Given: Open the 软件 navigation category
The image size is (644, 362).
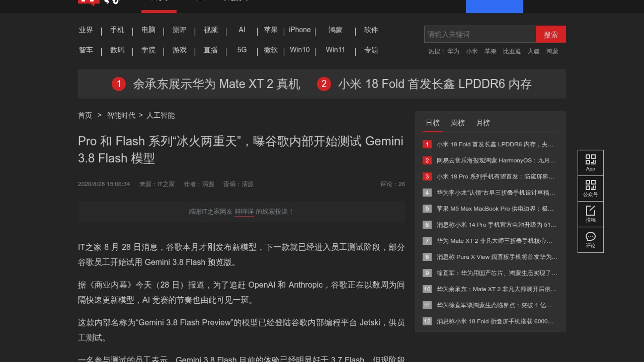Looking at the screenshot, I should coord(371,30).
